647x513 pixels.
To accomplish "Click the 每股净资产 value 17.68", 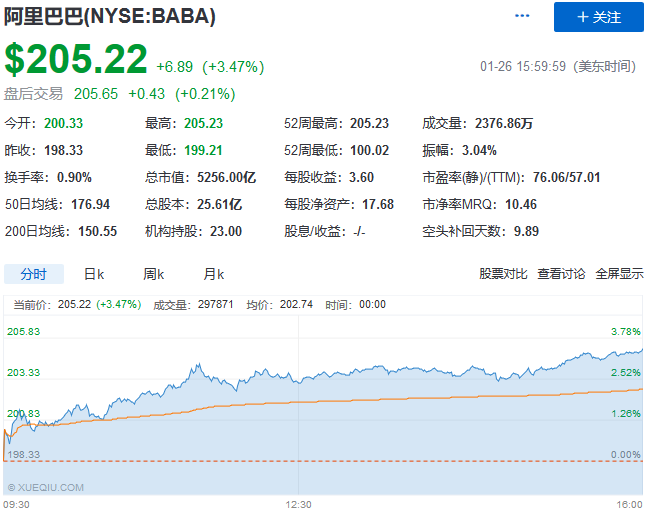I will (378, 204).
